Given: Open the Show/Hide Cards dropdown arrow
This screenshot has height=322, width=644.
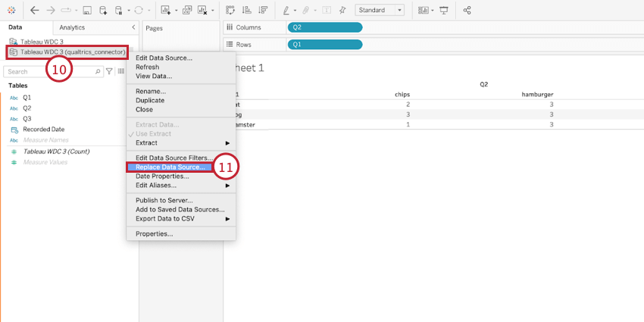Looking at the screenshot, I should 433,11.
